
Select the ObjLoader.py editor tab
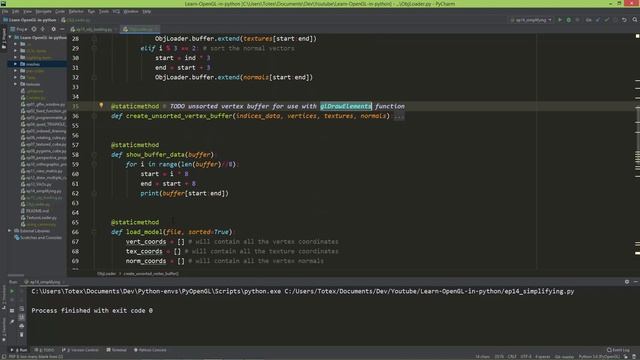pos(140,29)
